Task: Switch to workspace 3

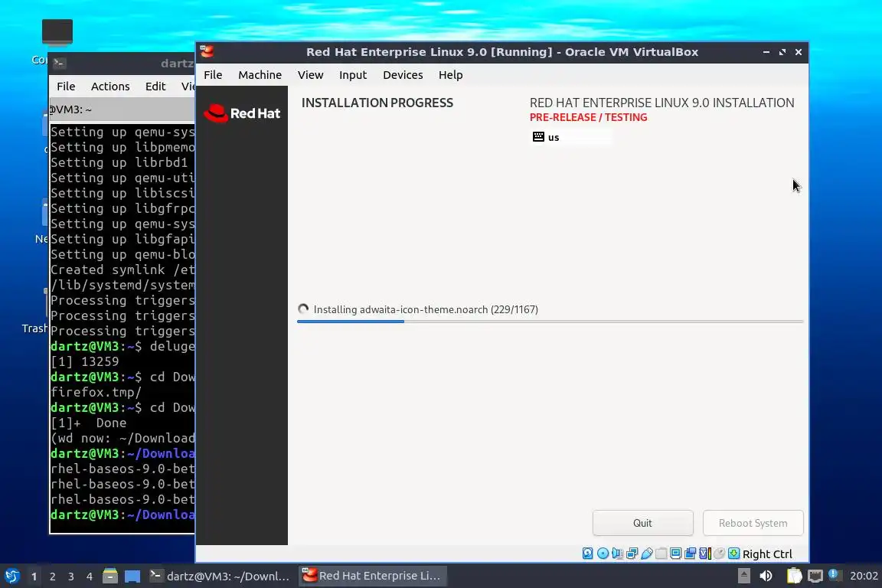Action: point(71,577)
